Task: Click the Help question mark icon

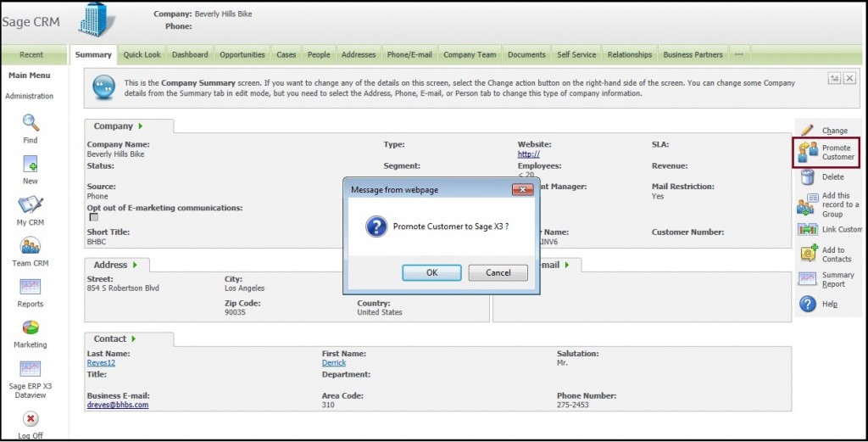Action: click(x=808, y=304)
